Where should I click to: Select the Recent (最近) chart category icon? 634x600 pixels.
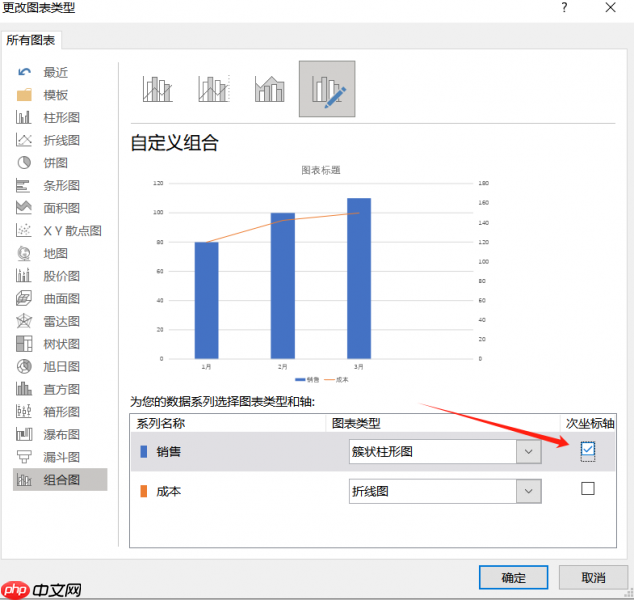(x=24, y=72)
